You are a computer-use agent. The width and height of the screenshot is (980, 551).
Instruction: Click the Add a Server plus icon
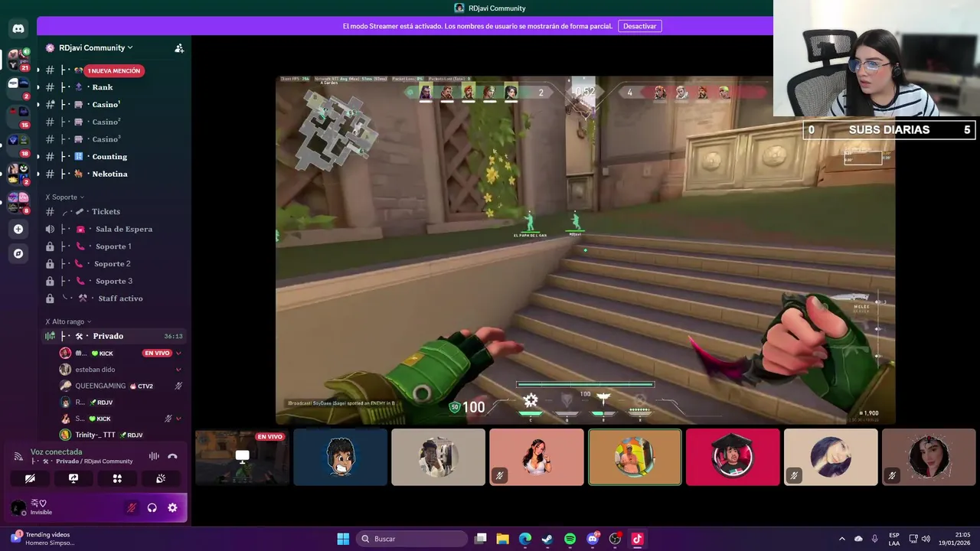coord(18,229)
